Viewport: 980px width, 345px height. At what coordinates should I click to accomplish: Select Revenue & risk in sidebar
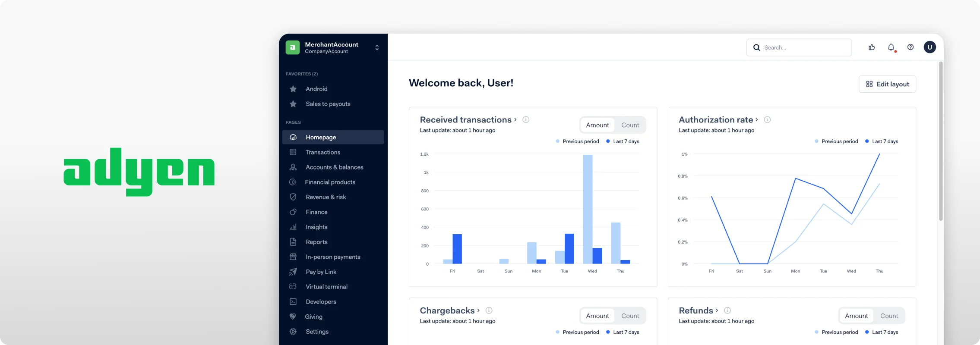pos(326,197)
